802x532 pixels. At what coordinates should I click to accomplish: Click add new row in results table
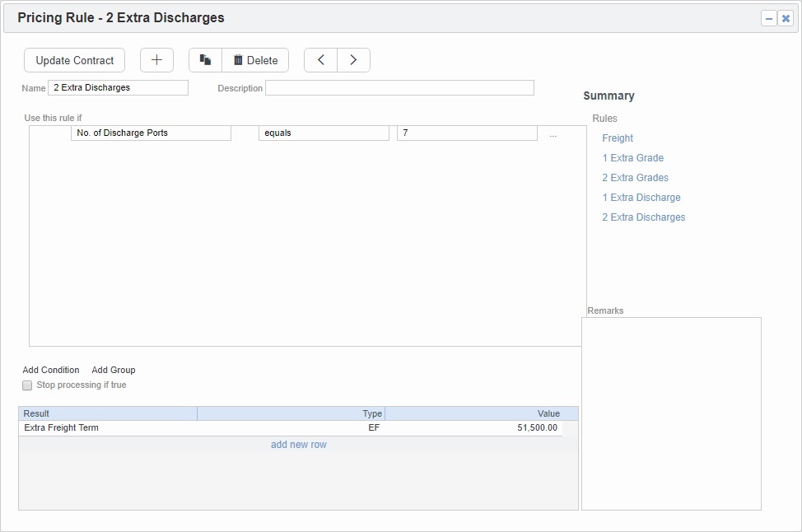299,445
